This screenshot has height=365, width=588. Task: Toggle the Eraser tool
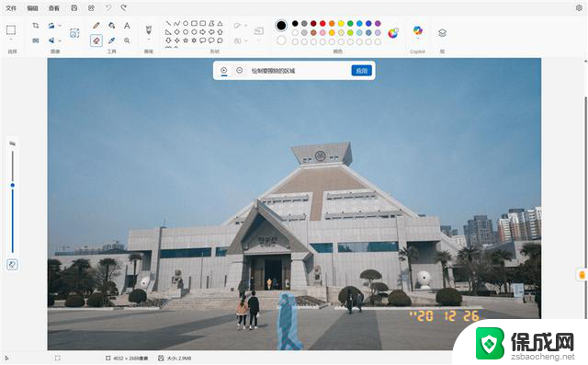[x=96, y=40]
